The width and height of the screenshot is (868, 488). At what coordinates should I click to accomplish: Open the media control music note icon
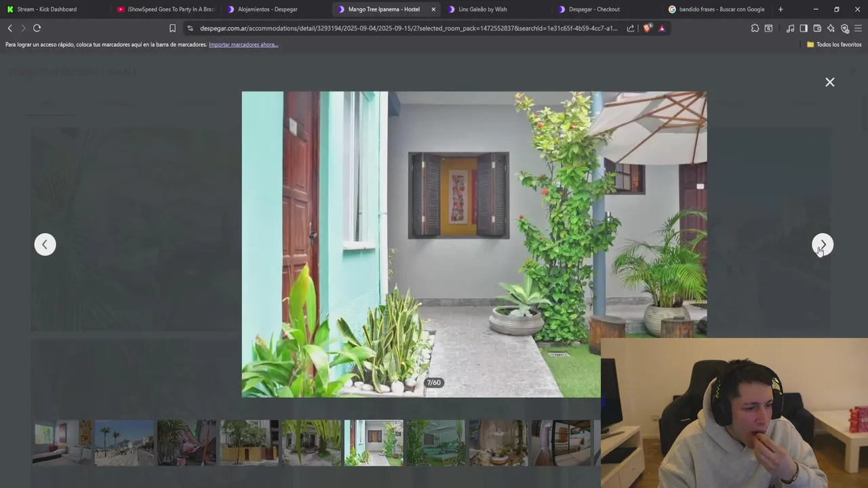point(790,28)
